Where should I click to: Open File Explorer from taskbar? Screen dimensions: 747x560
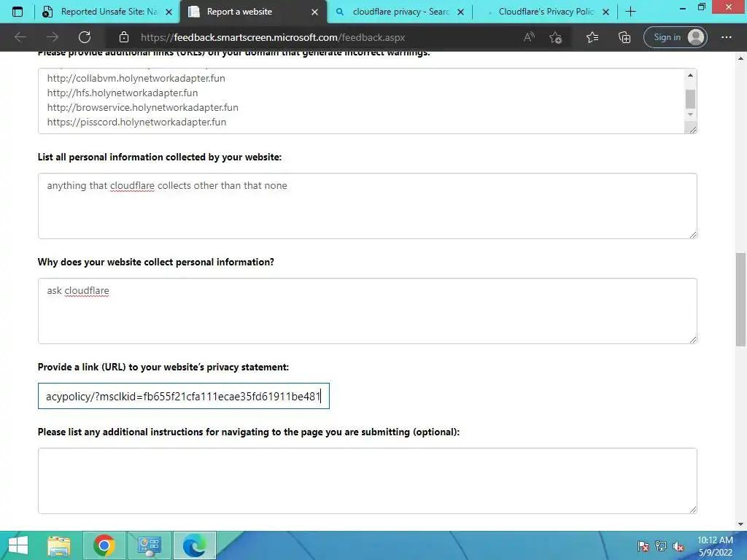(x=59, y=545)
